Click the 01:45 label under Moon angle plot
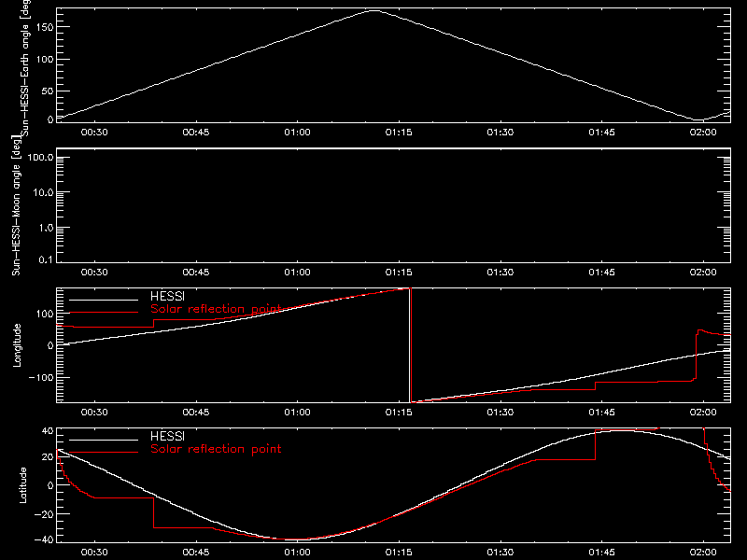 (x=601, y=273)
